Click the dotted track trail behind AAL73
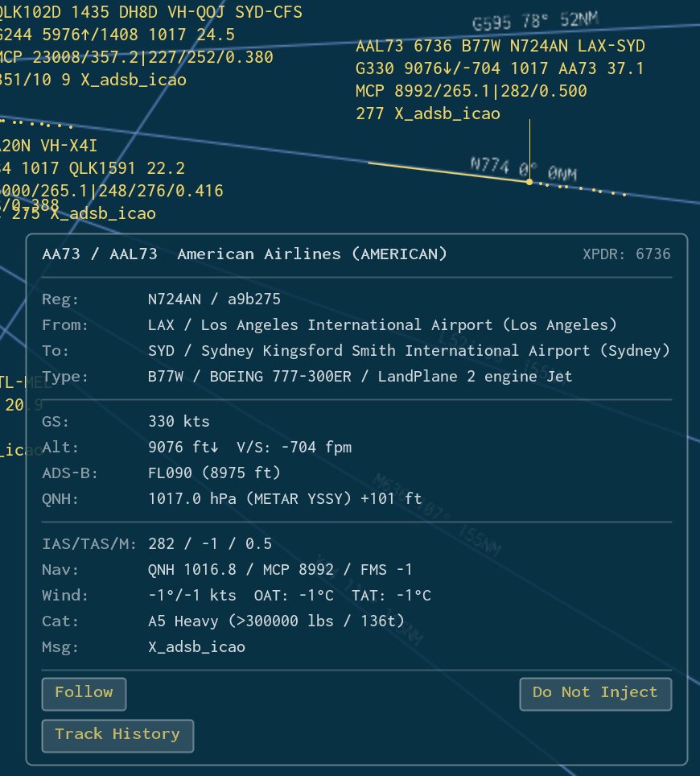This screenshot has width=700, height=776. (583, 189)
